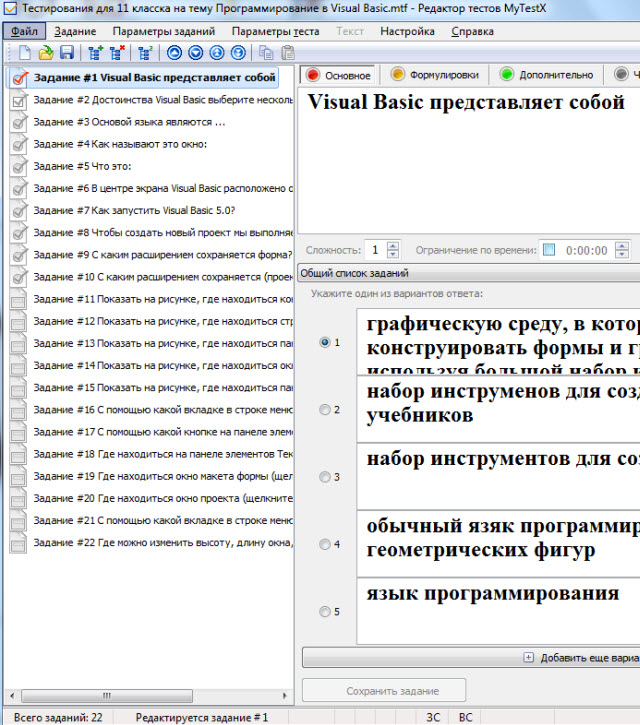Click the MyTestX title bar app icon
The height and width of the screenshot is (725, 640).
click(10, 8)
